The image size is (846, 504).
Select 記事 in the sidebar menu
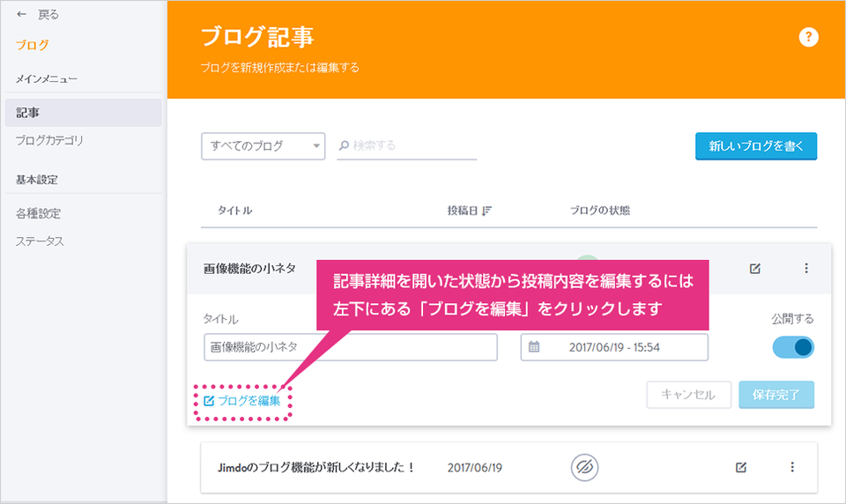click(83, 112)
